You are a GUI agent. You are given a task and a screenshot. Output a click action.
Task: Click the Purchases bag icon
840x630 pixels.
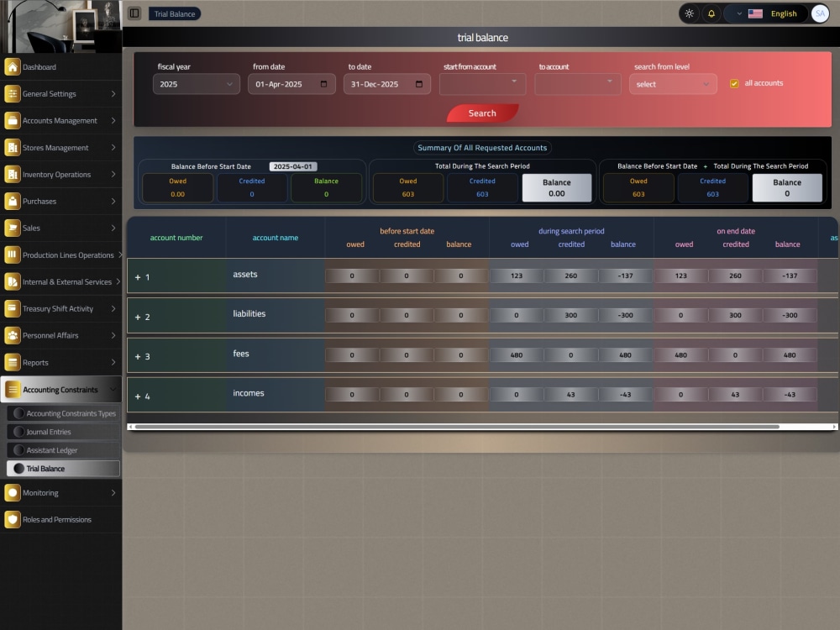point(13,201)
